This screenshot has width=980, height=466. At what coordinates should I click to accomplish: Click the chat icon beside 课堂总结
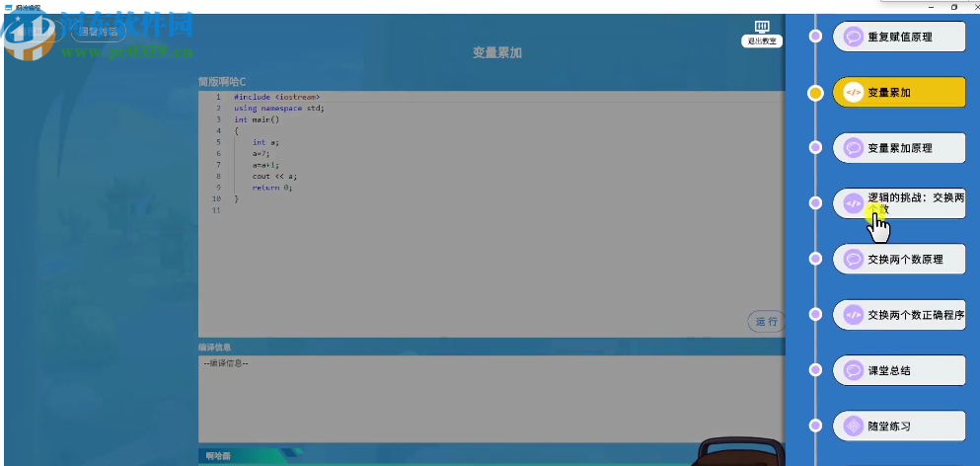pos(853,369)
